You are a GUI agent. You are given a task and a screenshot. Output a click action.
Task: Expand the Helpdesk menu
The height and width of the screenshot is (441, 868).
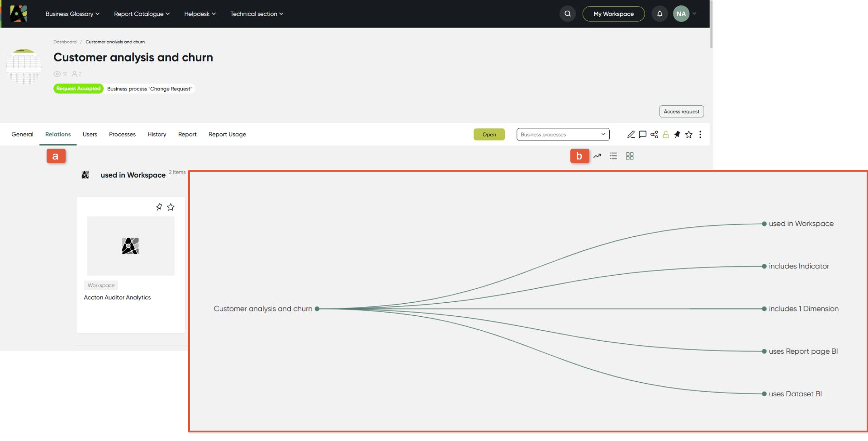click(200, 14)
